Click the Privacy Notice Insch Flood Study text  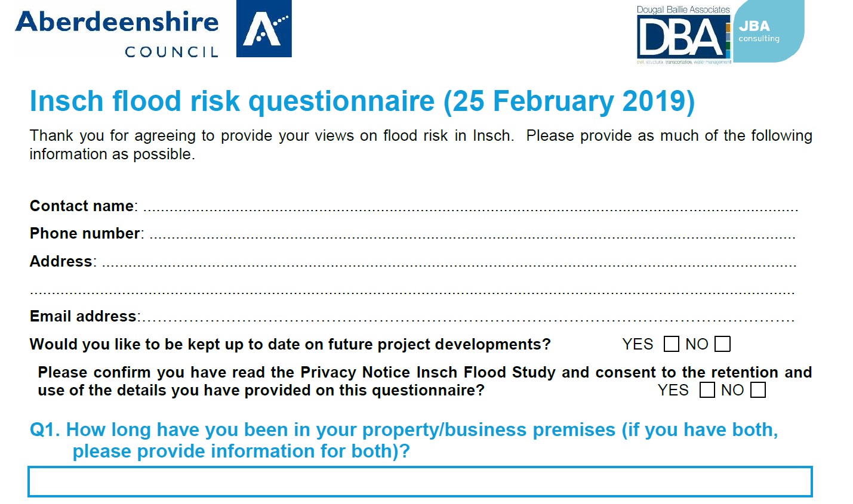pyautogui.click(x=428, y=372)
